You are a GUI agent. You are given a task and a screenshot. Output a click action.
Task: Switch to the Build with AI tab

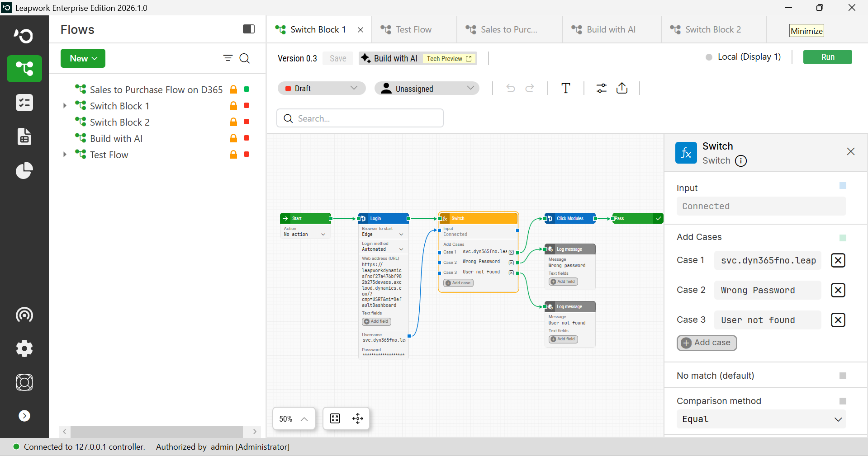pos(611,29)
